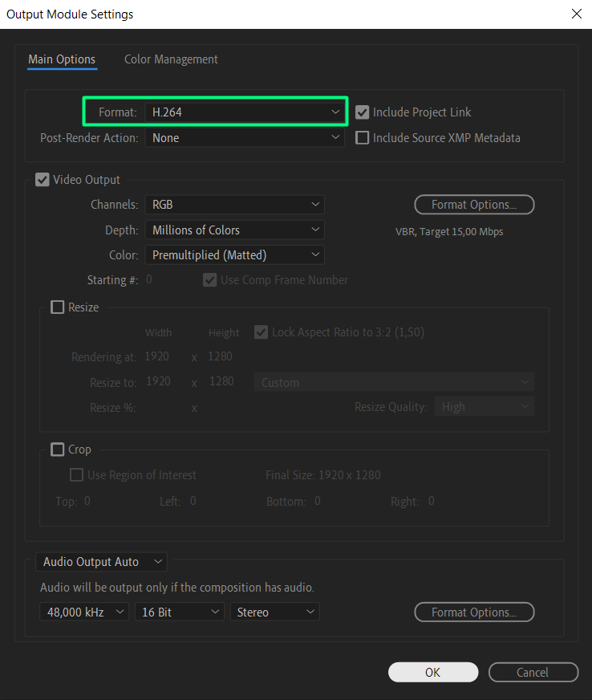Image resolution: width=592 pixels, height=700 pixels.
Task: Enable Include Source XMP Metadata
Action: coord(363,138)
